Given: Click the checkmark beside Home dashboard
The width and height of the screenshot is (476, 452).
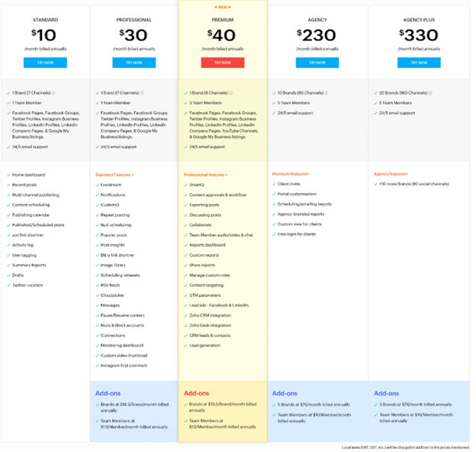Looking at the screenshot, I should [x=8, y=175].
